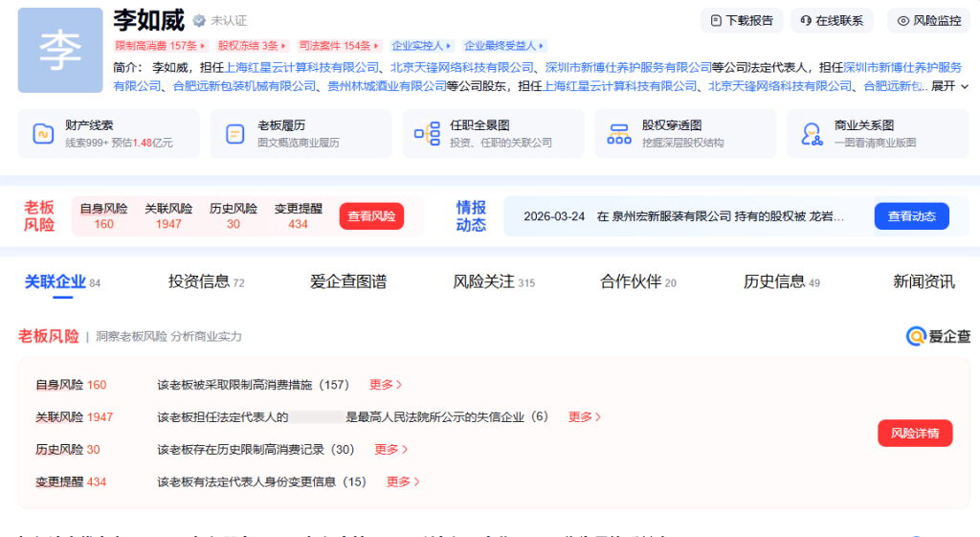Click the blue 查看动态 button
This screenshot has width=980, height=537.
(911, 216)
